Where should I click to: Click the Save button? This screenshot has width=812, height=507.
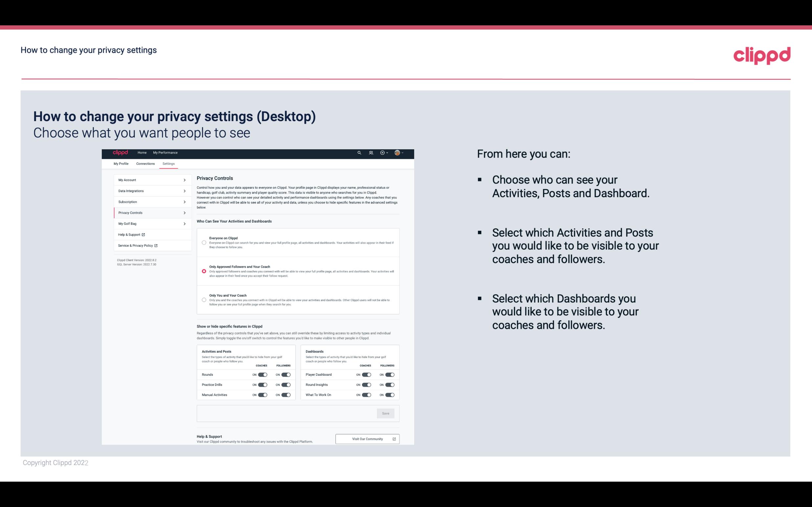(386, 413)
